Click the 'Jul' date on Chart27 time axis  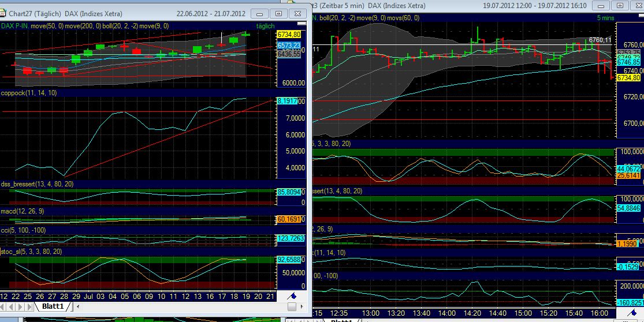pyautogui.click(x=88, y=296)
